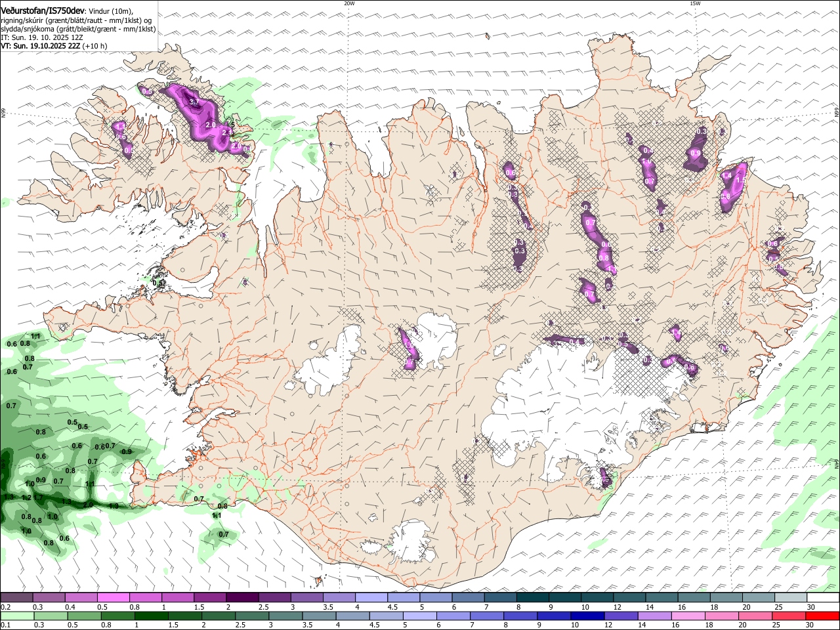Select the darkest purple 2 swatch in upper legend
This screenshot has width=840, height=630.
[242, 598]
